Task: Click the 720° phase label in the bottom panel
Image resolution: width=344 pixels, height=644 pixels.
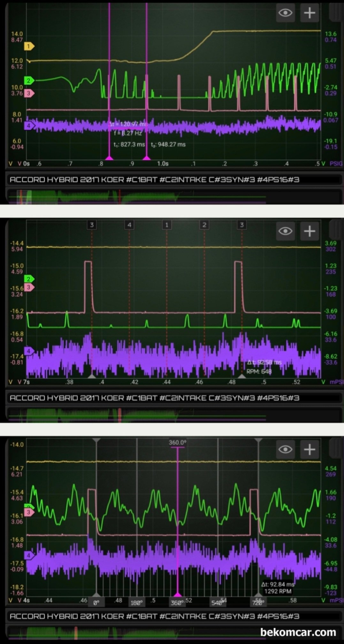Action: [258, 603]
